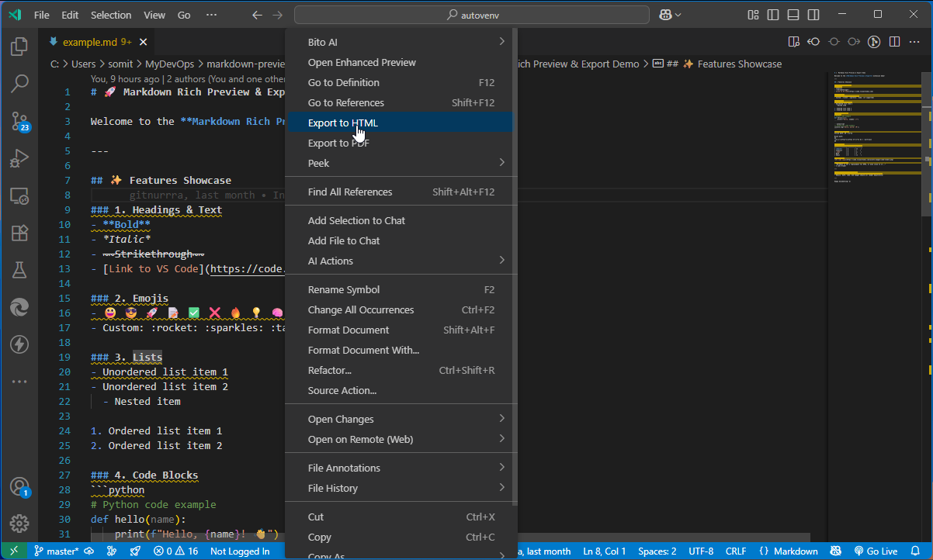The height and width of the screenshot is (560, 933).
Task: Select Export to HTML
Action: 400,123
